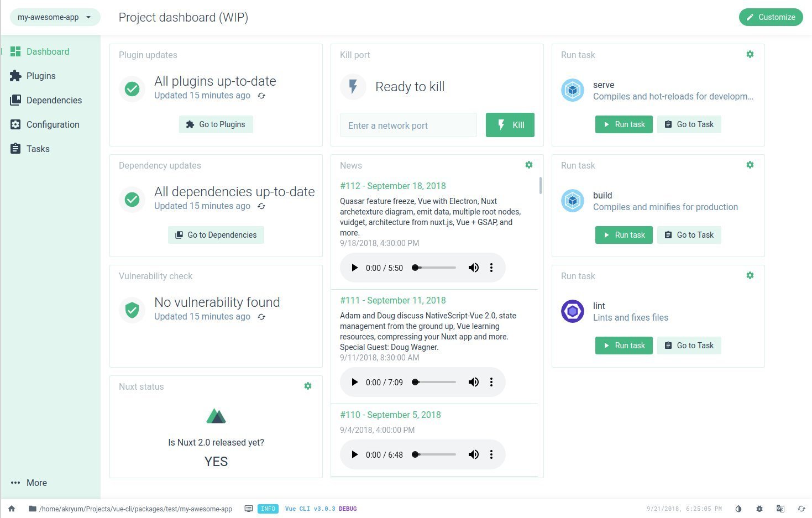Image resolution: width=812 pixels, height=518 pixels.
Task: Play the 6:48 episode audio
Action: [355, 454]
